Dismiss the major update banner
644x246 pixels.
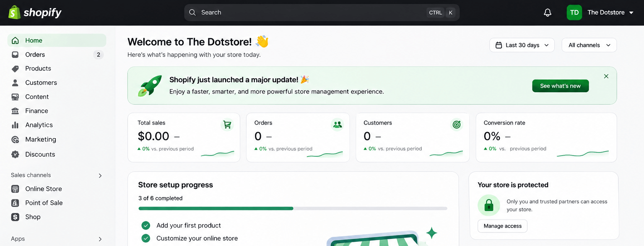[606, 76]
